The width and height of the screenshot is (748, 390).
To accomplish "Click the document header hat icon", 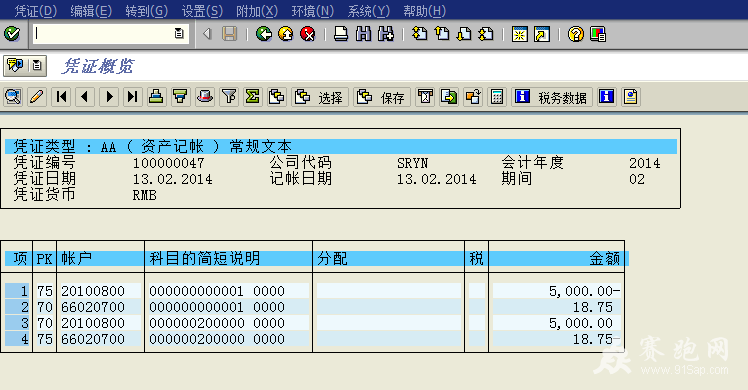I will [x=205, y=97].
